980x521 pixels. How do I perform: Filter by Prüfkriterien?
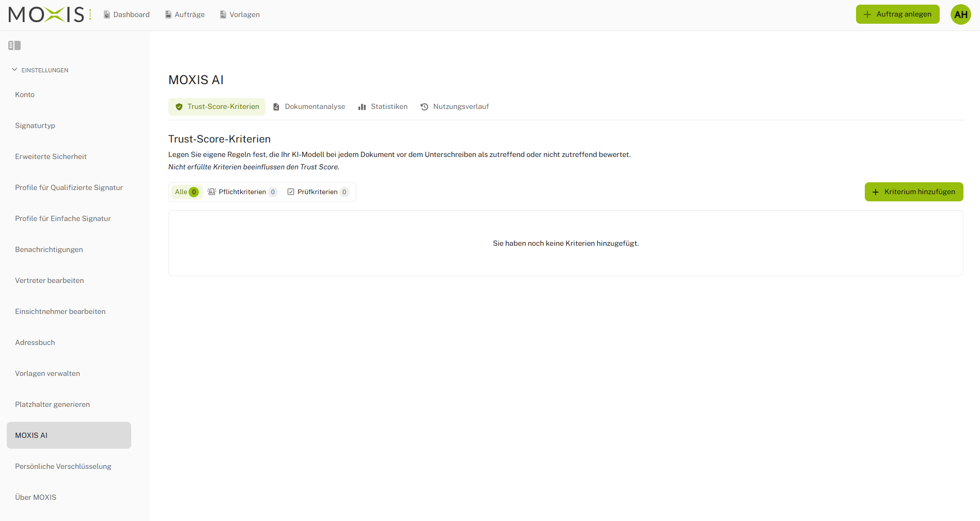318,192
